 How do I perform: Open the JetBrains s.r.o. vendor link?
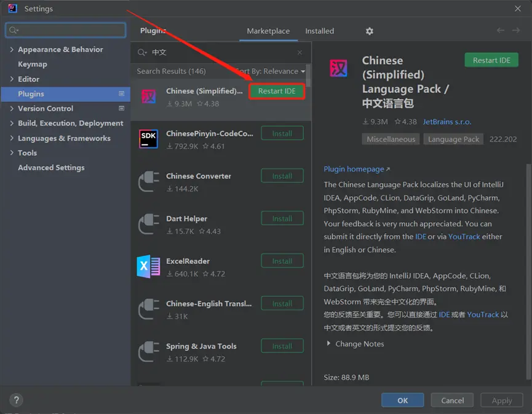[447, 122]
